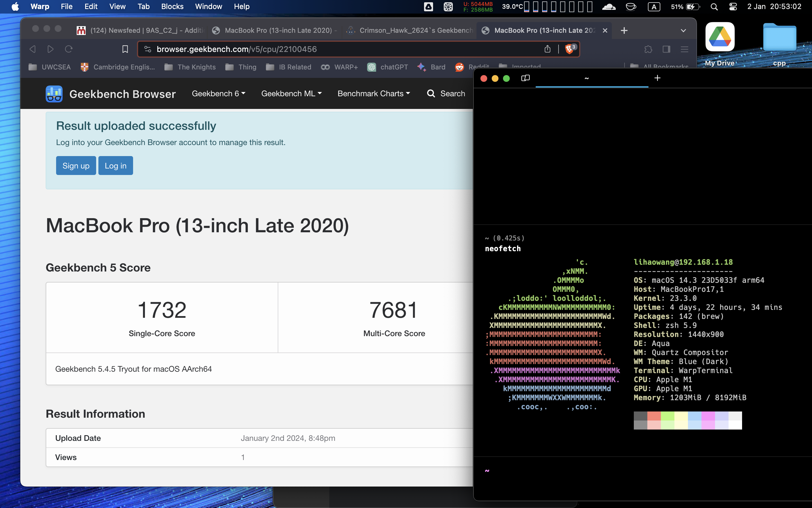Click the memory usage stats in menu bar
Screen dimensions: 812x508
[x=478, y=6]
